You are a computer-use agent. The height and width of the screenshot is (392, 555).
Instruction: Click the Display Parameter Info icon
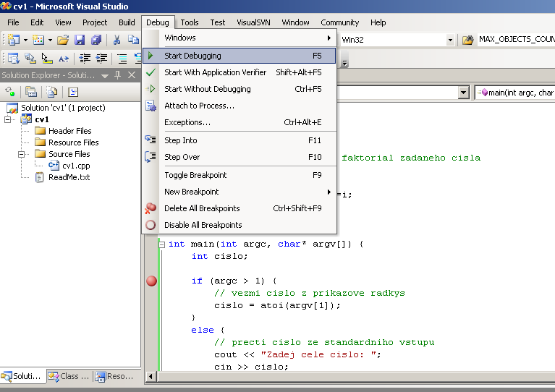[30, 58]
